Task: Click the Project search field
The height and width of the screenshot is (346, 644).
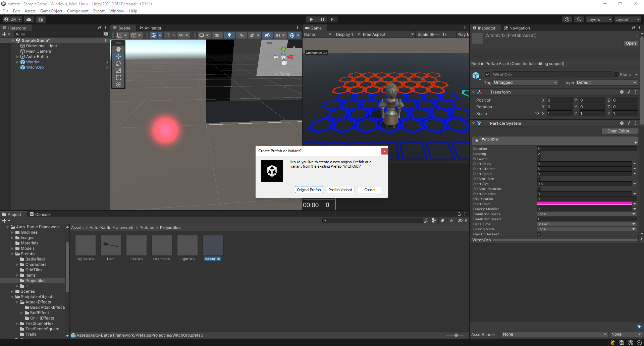Action: pyautogui.click(x=373, y=221)
